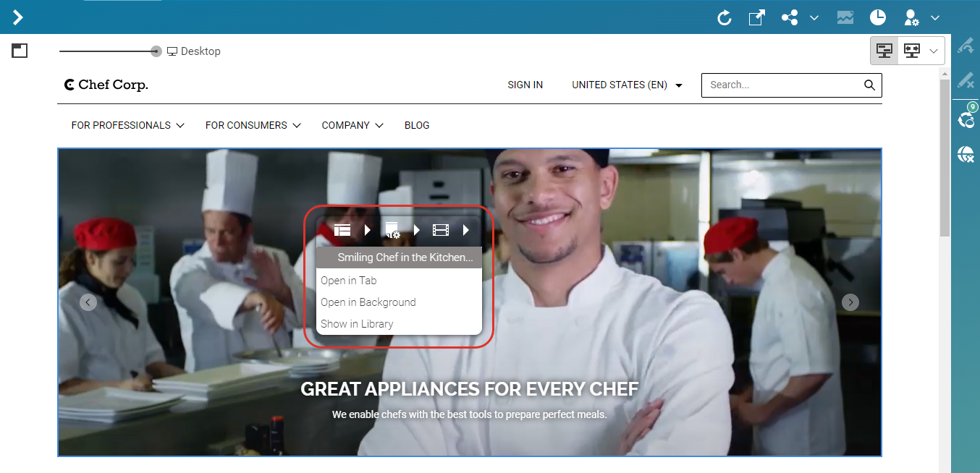
Task: Go to next carousel slide arrow
Action: 850,302
